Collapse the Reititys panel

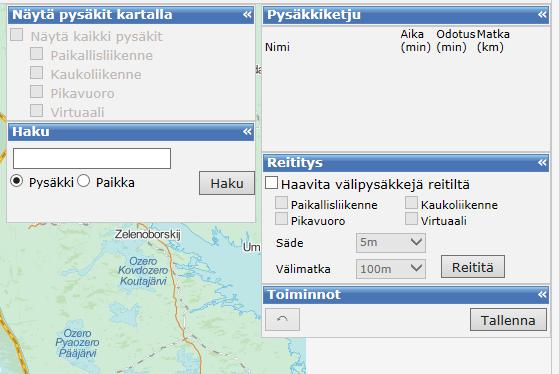(x=542, y=163)
